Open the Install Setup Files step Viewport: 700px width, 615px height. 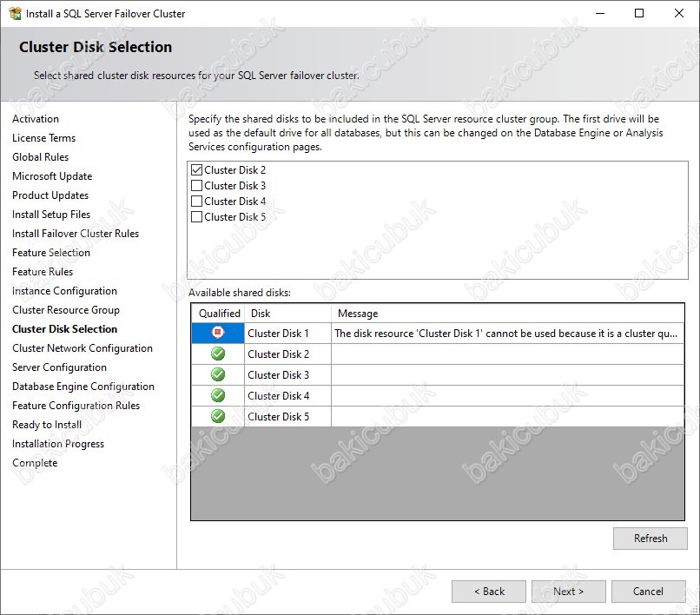tap(51, 215)
